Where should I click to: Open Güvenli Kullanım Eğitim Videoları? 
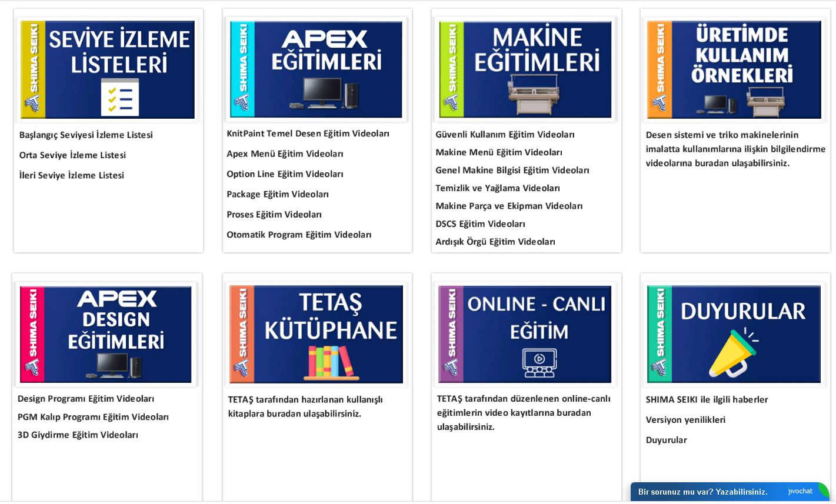pos(505,135)
